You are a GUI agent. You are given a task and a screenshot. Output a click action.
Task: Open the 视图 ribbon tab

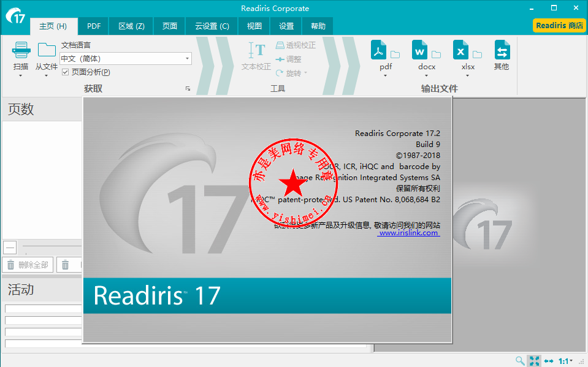tap(254, 26)
